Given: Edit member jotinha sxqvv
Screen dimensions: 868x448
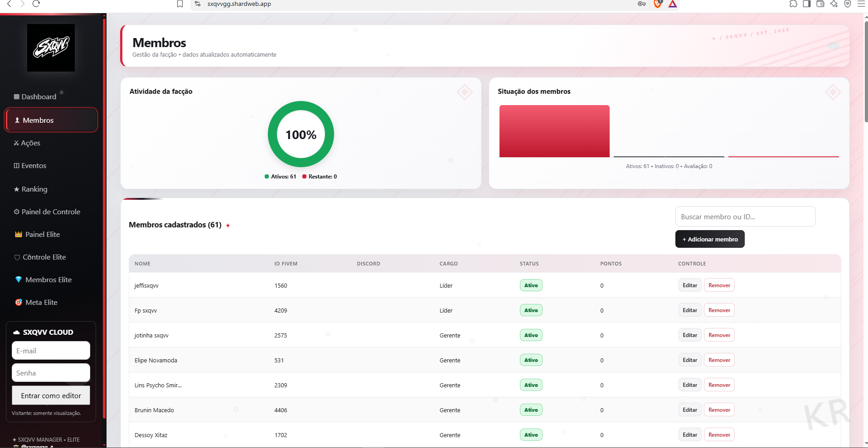Looking at the screenshot, I should (x=690, y=335).
